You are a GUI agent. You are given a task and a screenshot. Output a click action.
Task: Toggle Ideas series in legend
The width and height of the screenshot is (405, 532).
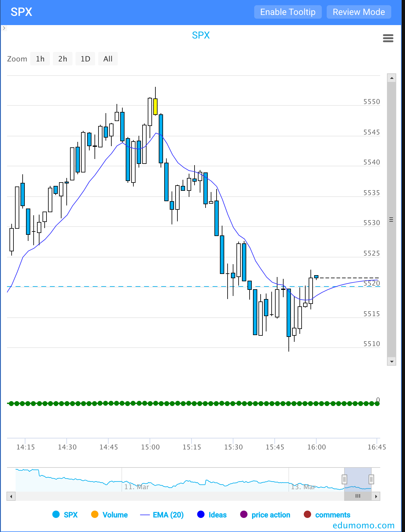click(x=212, y=515)
